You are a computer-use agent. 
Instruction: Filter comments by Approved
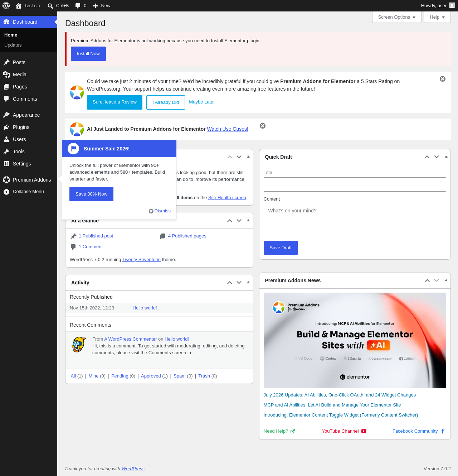pyautogui.click(x=151, y=376)
